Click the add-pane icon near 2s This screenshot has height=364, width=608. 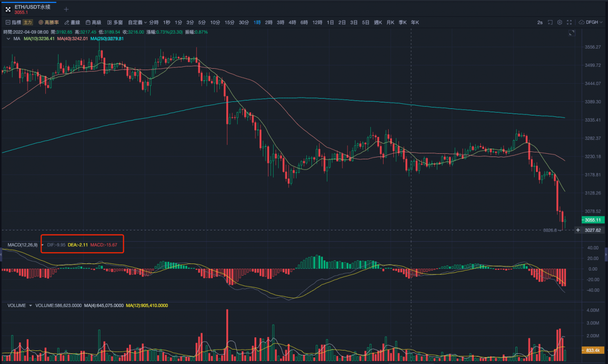550,22
